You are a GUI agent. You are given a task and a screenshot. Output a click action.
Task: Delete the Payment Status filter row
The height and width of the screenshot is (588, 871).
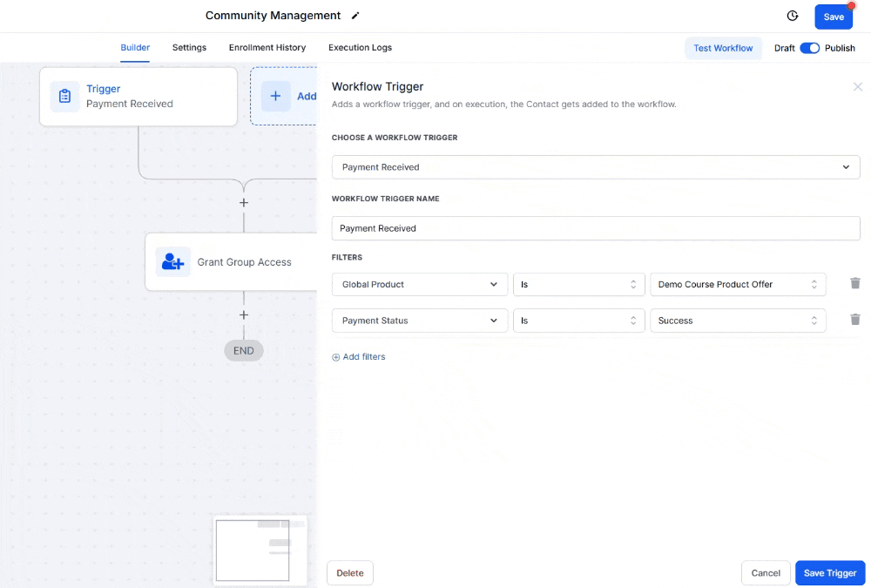(x=855, y=320)
